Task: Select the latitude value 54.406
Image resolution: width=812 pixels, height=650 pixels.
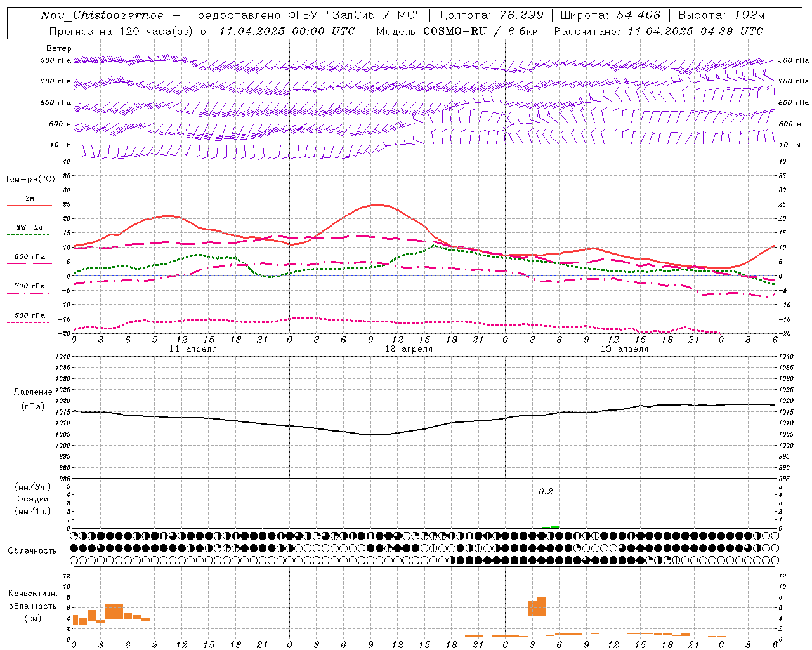Action: [639, 15]
